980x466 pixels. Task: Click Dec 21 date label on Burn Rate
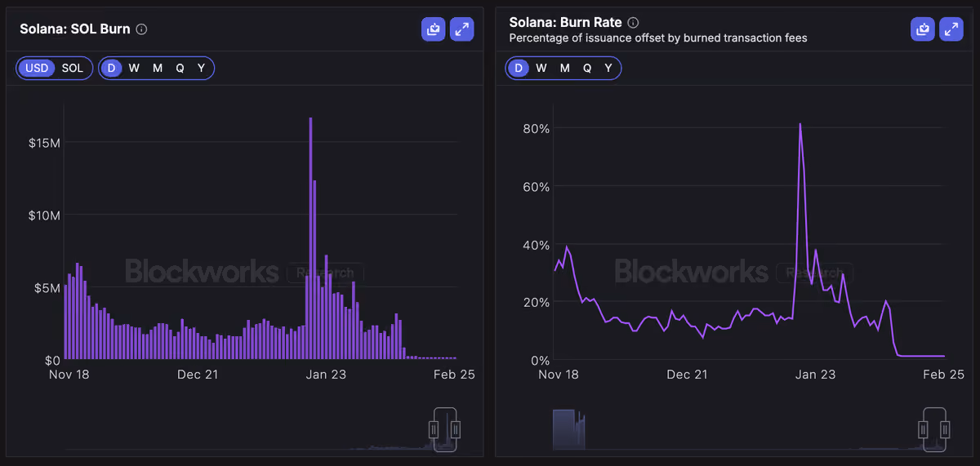tap(687, 375)
